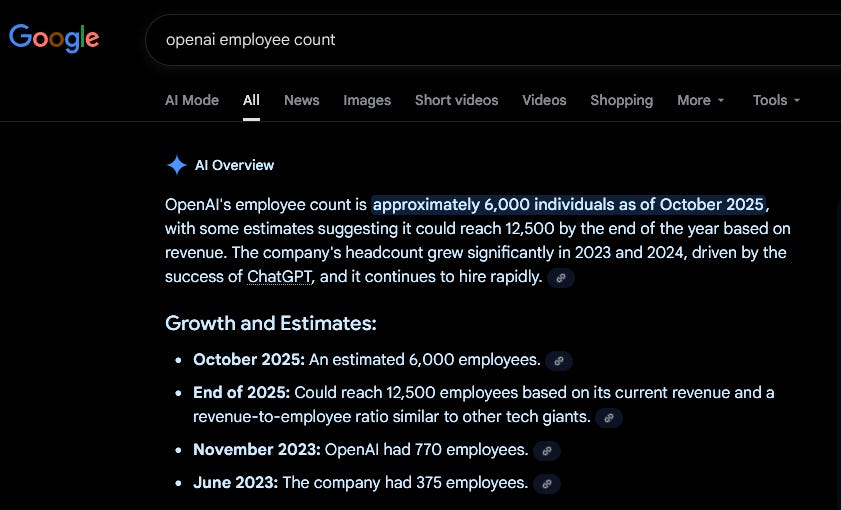Viewport: 841px width, 510px height.
Task: Click the AI Overview sparkle icon
Action: 176,165
